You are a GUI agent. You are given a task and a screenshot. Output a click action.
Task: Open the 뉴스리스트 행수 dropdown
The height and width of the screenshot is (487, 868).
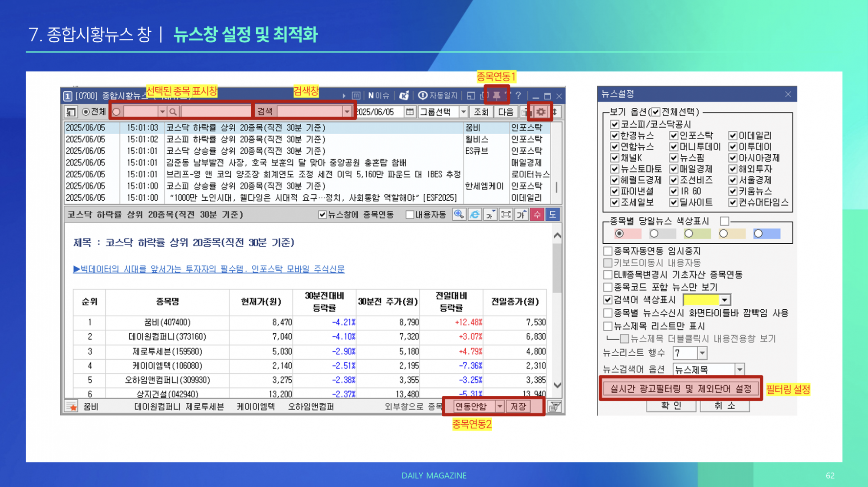702,353
